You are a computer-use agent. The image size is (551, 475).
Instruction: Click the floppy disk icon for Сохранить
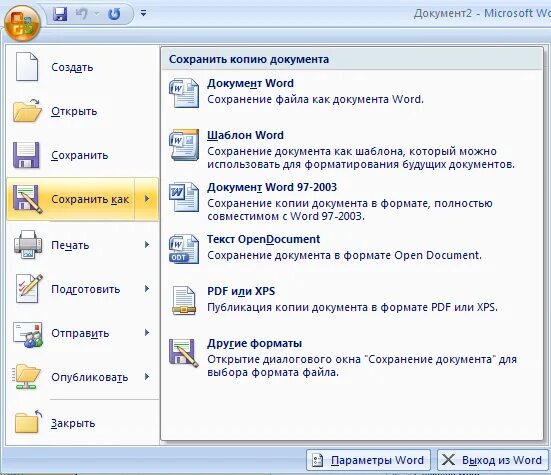pos(26,155)
